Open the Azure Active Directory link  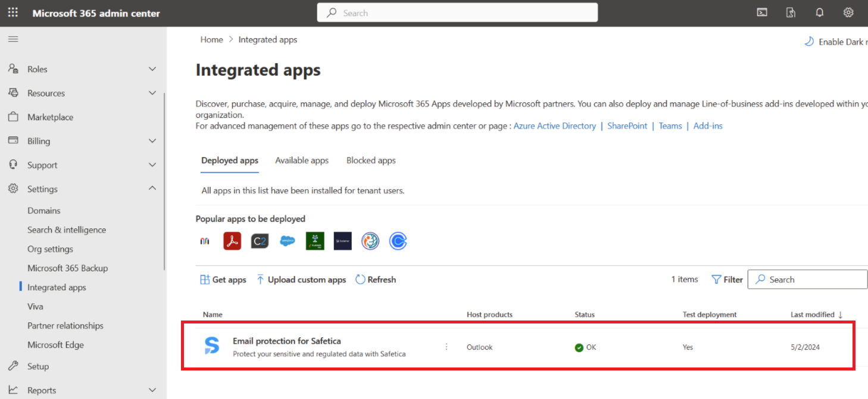click(x=554, y=126)
